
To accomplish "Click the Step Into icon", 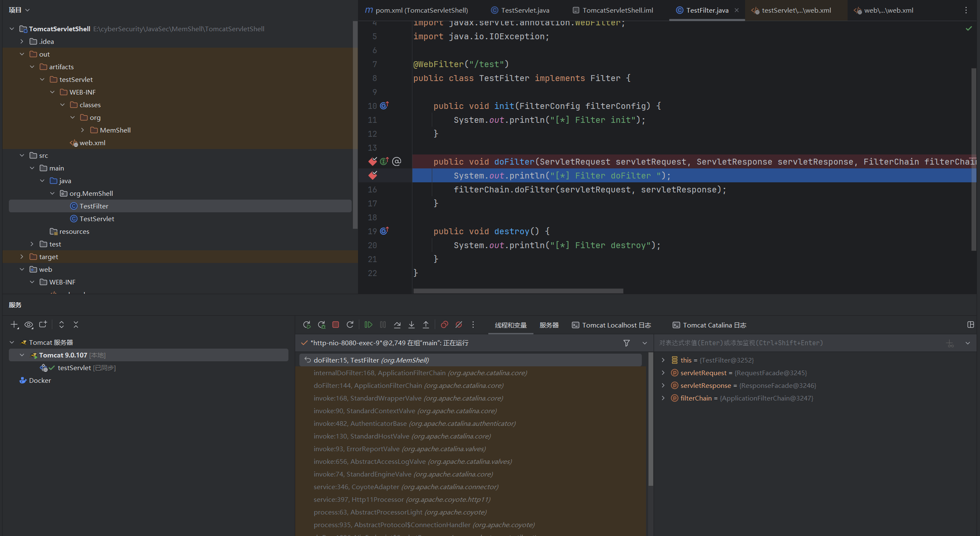I will 412,325.
